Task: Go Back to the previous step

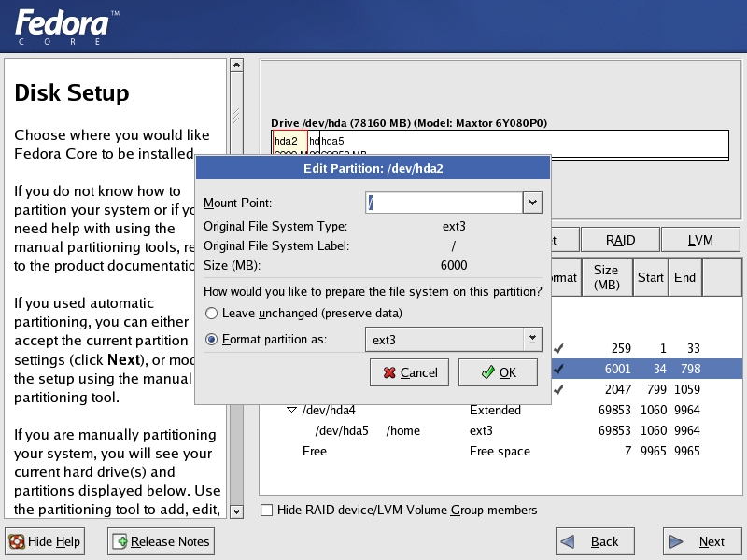Action: 595,541
